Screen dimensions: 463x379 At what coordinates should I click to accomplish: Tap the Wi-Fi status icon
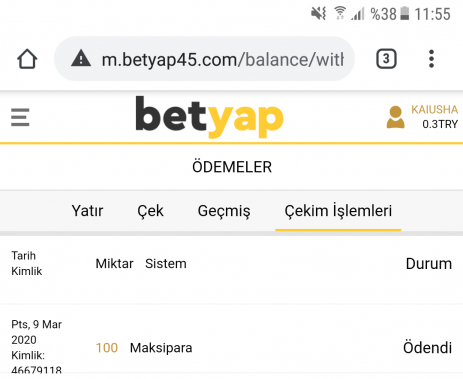click(340, 13)
